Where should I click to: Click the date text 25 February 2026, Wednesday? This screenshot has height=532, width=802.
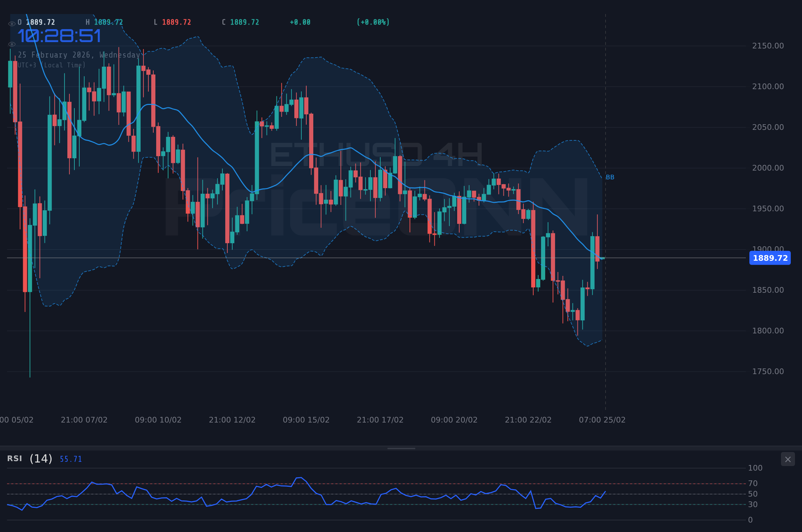pos(79,55)
